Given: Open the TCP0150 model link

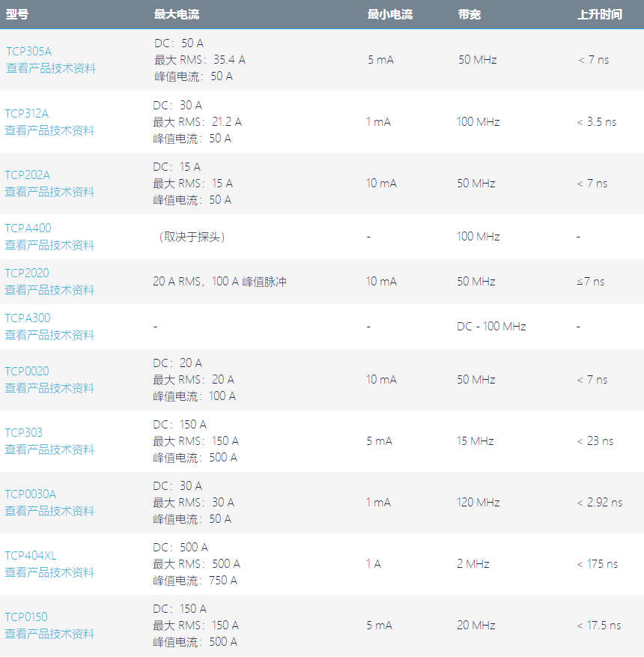Looking at the screenshot, I should (26, 617).
